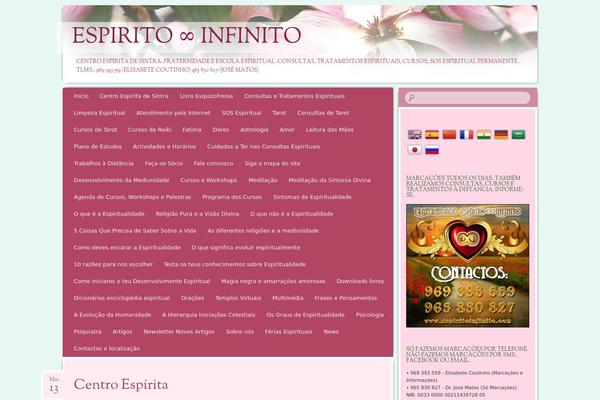Screen dimensions: 600x400
Task: Go to Início menu item
Action: [x=81, y=96]
